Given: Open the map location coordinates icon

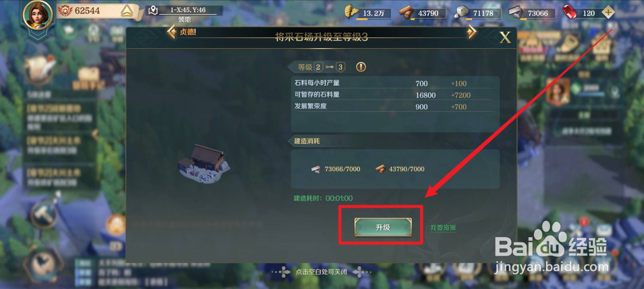Looking at the screenshot, I should [153, 10].
